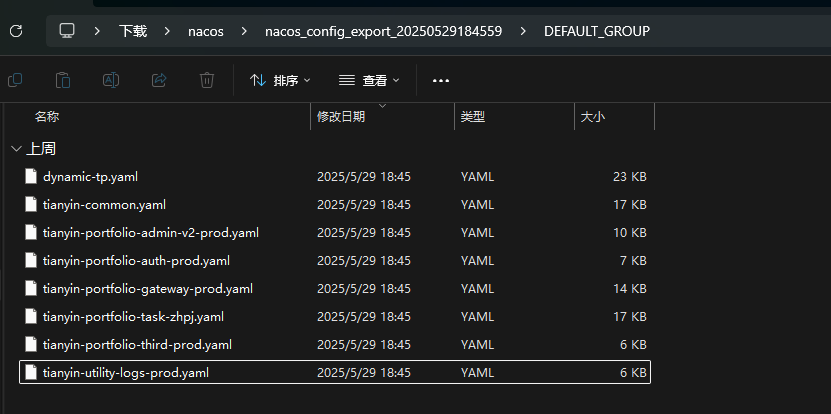
Task: Click the Rename icon in the toolbar
Action: coord(112,80)
